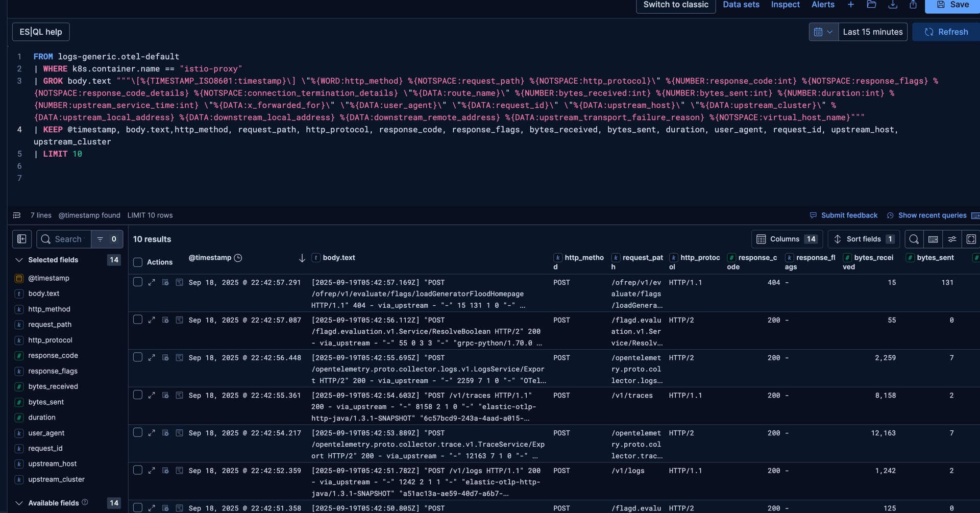Collapse the Selected fields section
The image size is (980, 513).
pyautogui.click(x=19, y=260)
